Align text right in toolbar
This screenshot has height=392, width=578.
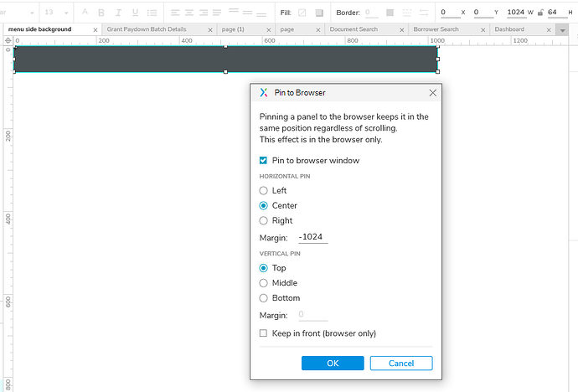pyautogui.click(x=204, y=13)
